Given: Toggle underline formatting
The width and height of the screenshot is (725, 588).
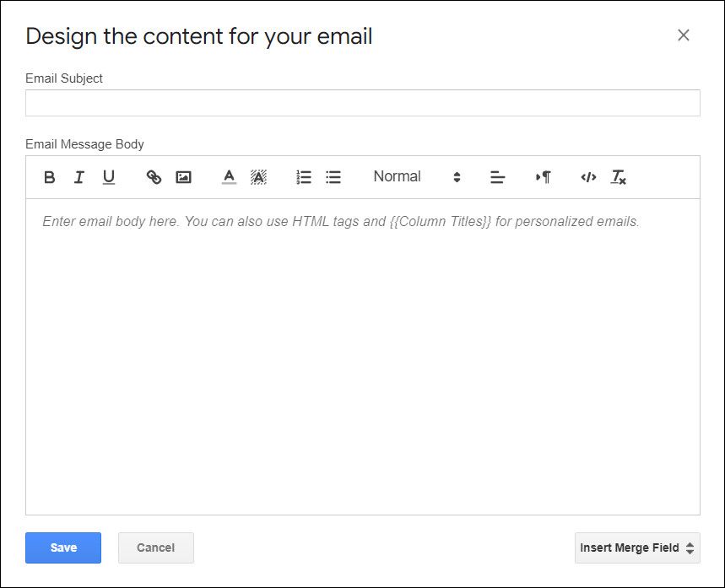Looking at the screenshot, I should point(109,177).
